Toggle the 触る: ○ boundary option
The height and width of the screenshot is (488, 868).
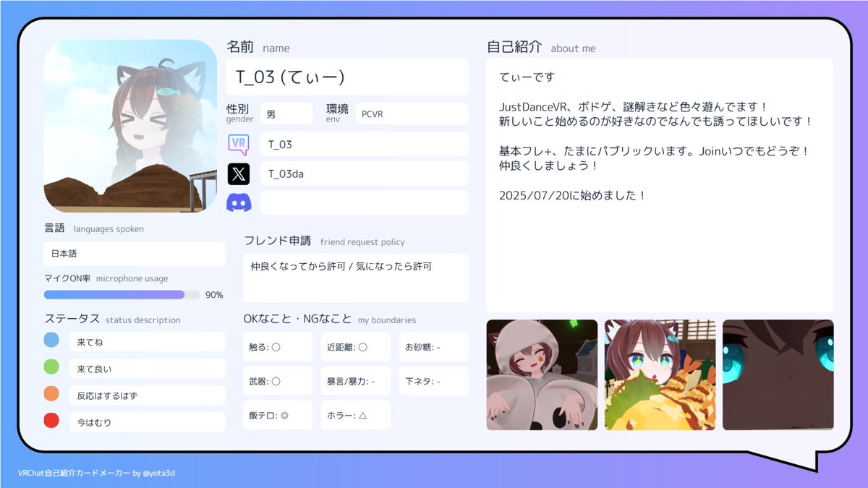276,346
